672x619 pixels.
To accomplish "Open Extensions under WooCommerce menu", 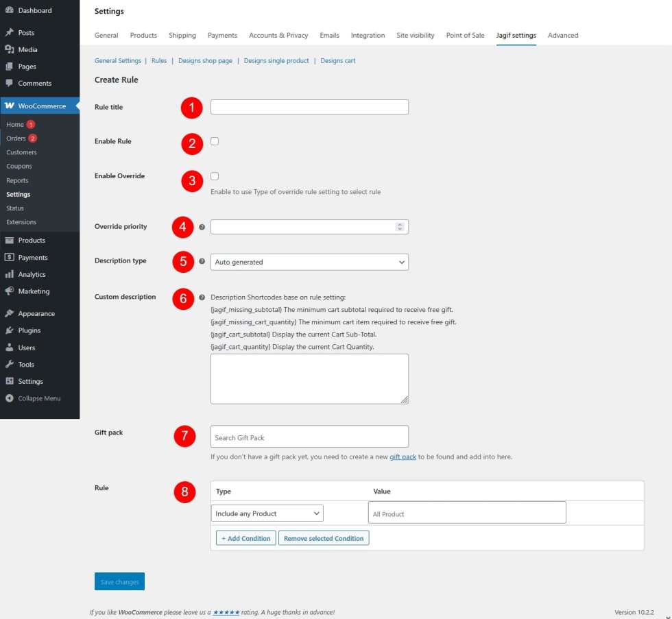I will point(21,222).
